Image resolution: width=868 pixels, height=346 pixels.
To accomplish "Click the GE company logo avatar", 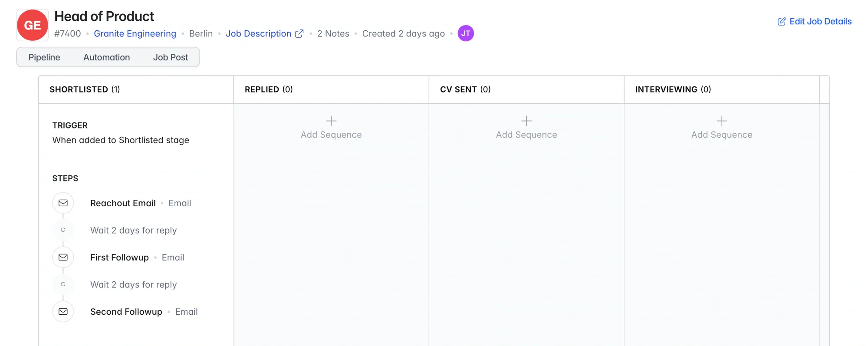I will coord(33,25).
